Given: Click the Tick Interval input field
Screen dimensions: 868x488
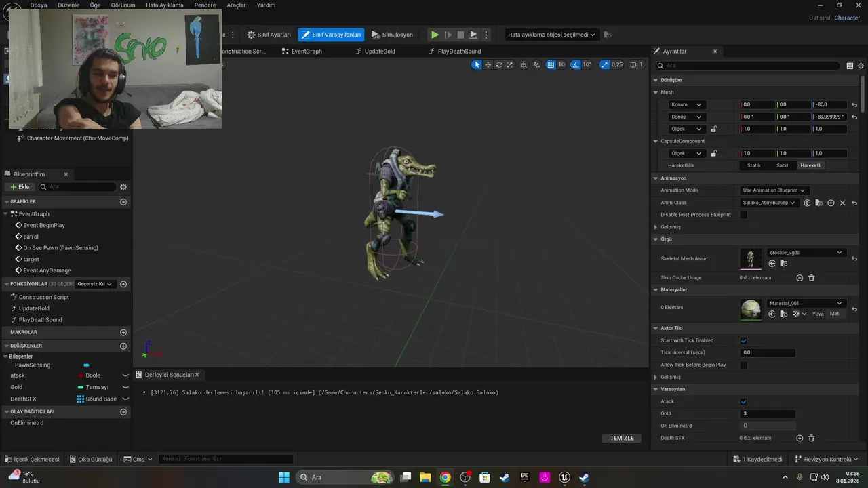Looking at the screenshot, I should (768, 352).
